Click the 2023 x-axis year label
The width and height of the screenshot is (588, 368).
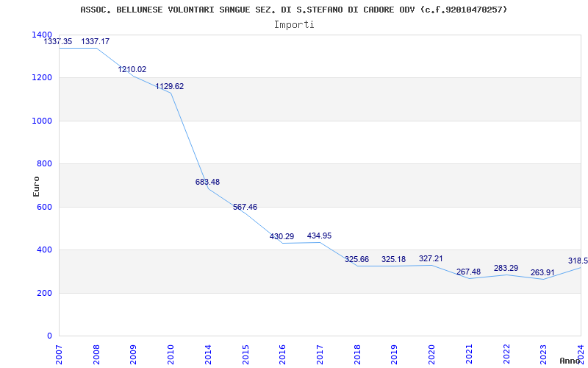543,354
